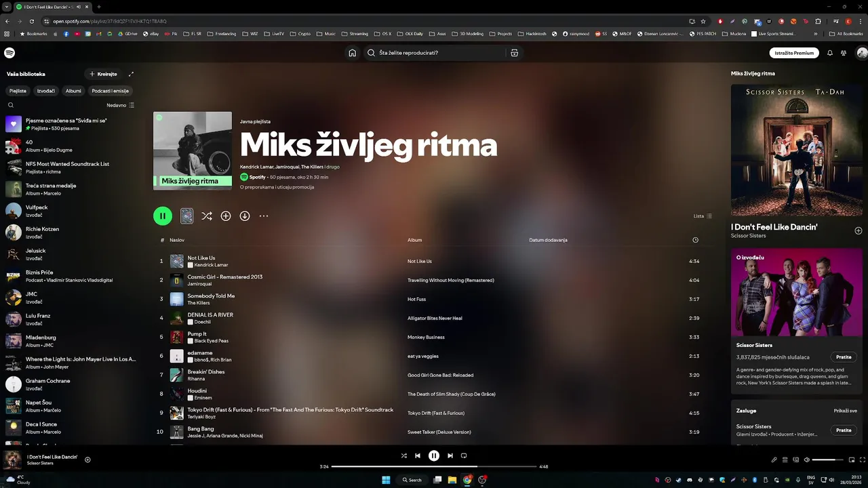Toggle shuffle in playlist header

click(207, 216)
